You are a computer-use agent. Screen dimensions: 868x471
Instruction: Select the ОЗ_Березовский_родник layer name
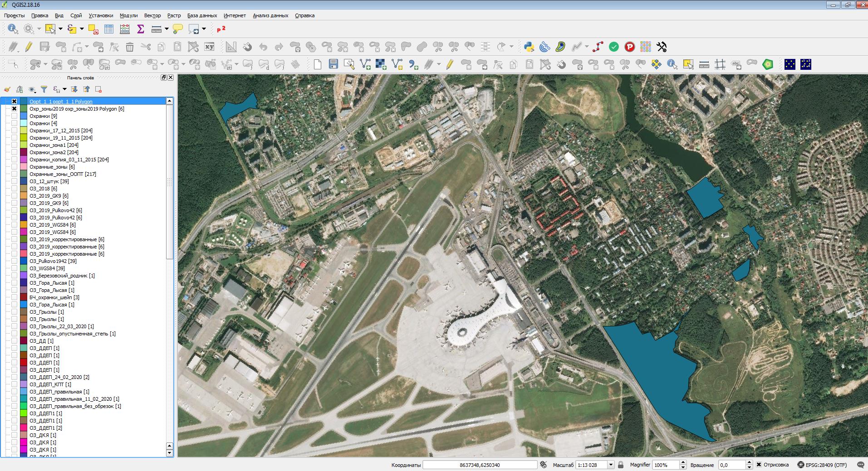point(62,276)
